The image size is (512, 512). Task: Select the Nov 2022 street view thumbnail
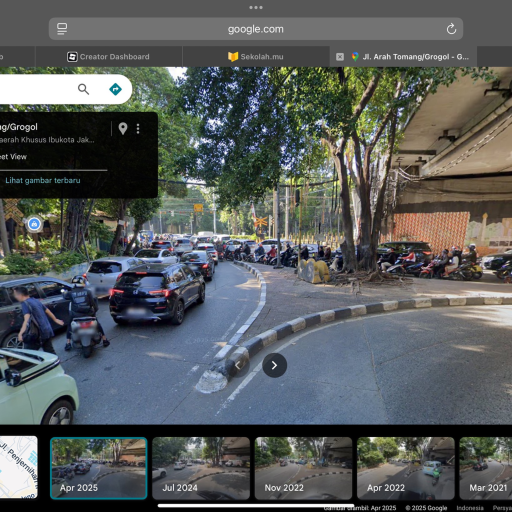tap(303, 468)
